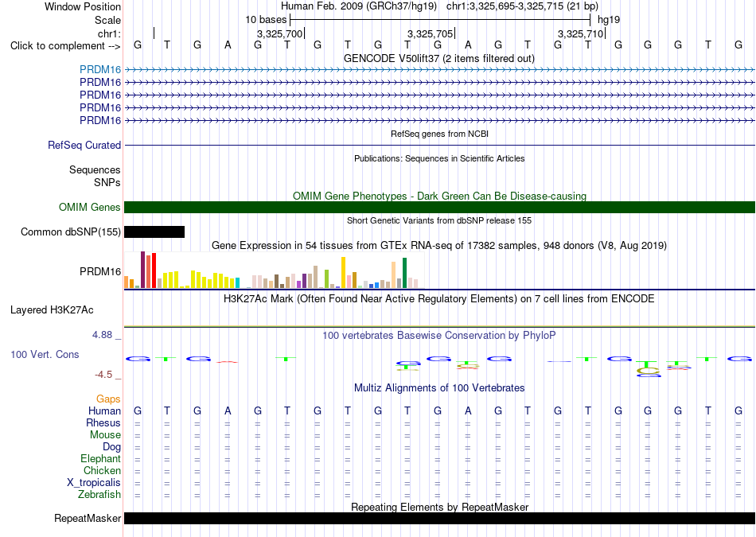The image size is (756, 537).
Task: Click the Common dbSNP(155) label
Action: coord(71,232)
